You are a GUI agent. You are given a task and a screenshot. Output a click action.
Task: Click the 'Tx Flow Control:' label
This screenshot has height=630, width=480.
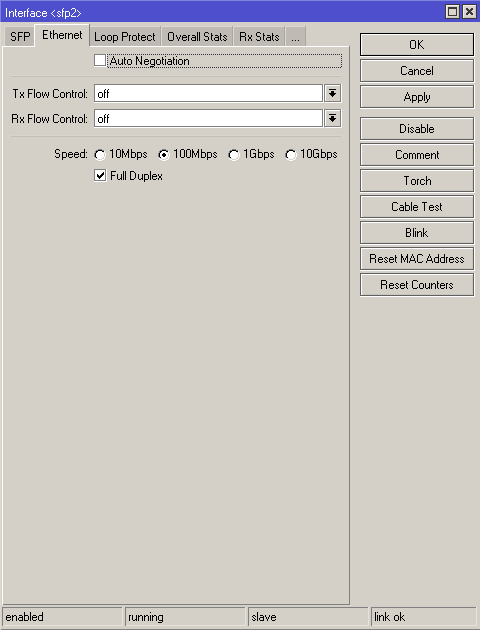click(50, 94)
